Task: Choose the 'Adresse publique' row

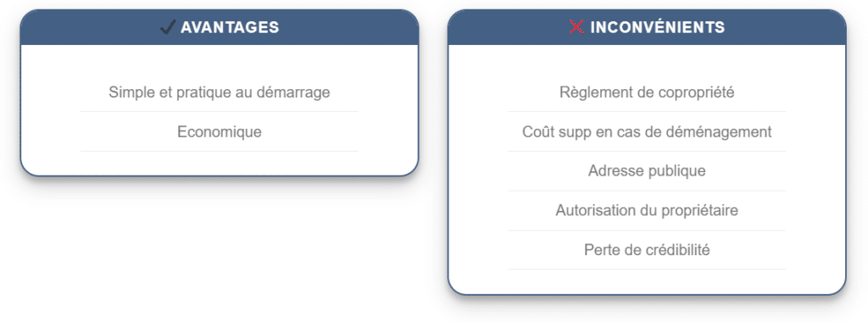Action: (x=647, y=171)
